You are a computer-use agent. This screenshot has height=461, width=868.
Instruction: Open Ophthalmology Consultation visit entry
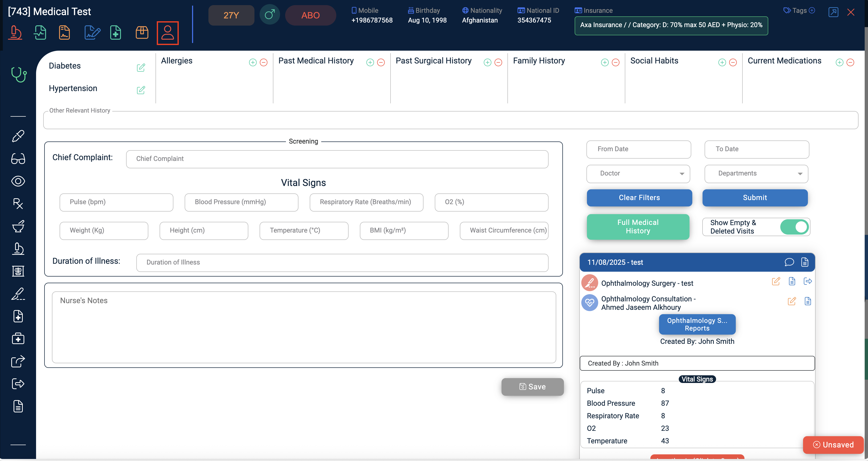coord(648,303)
